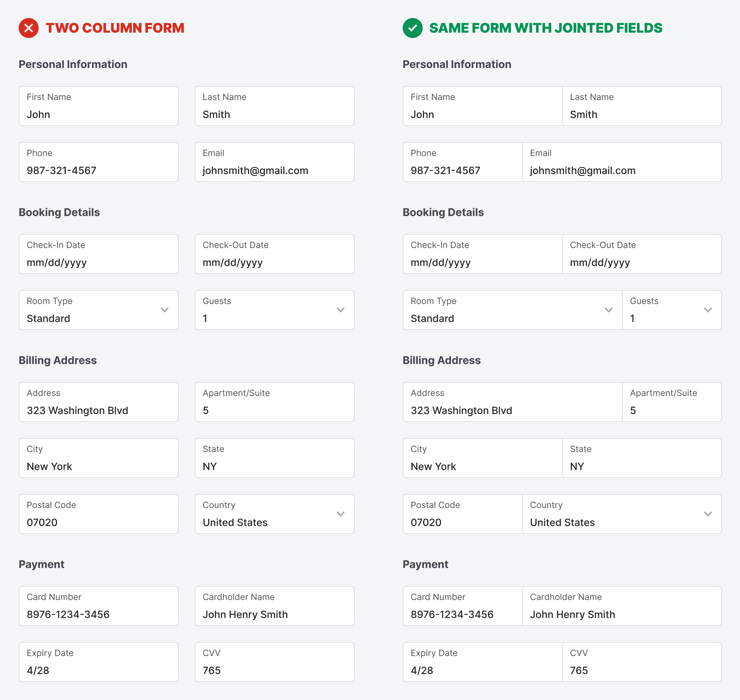
Task: Click First Name field in two column form
Action: click(x=99, y=106)
